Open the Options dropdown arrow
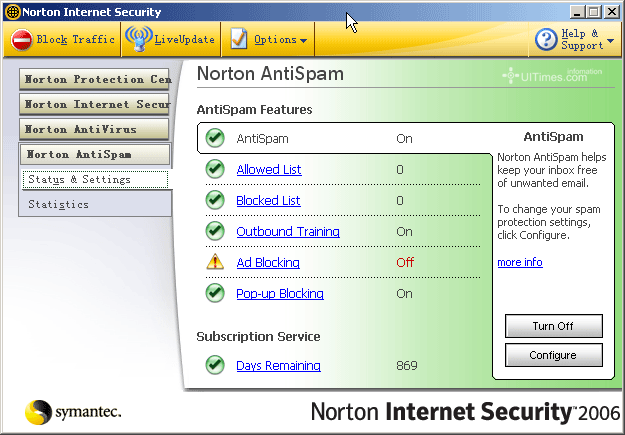Screen dimensions: 625x435 [303, 41]
